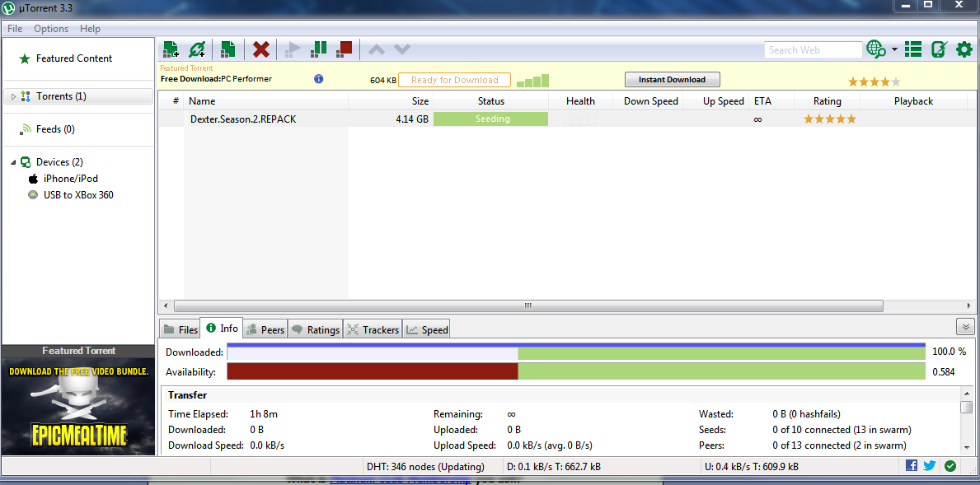Select Featured Content in sidebar

click(73, 58)
